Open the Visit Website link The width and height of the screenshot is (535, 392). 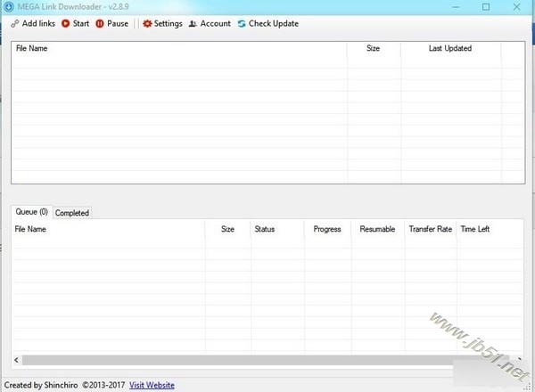[x=152, y=385]
